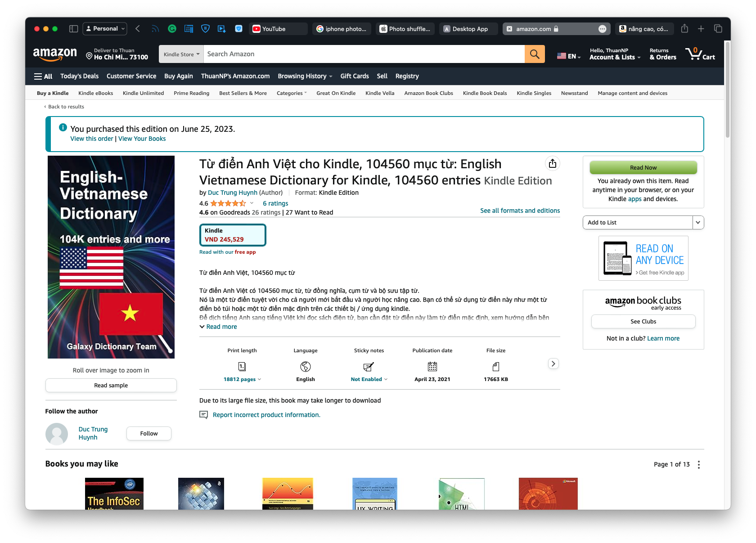Click the book cover image
This screenshot has height=543, width=756.
(111, 257)
